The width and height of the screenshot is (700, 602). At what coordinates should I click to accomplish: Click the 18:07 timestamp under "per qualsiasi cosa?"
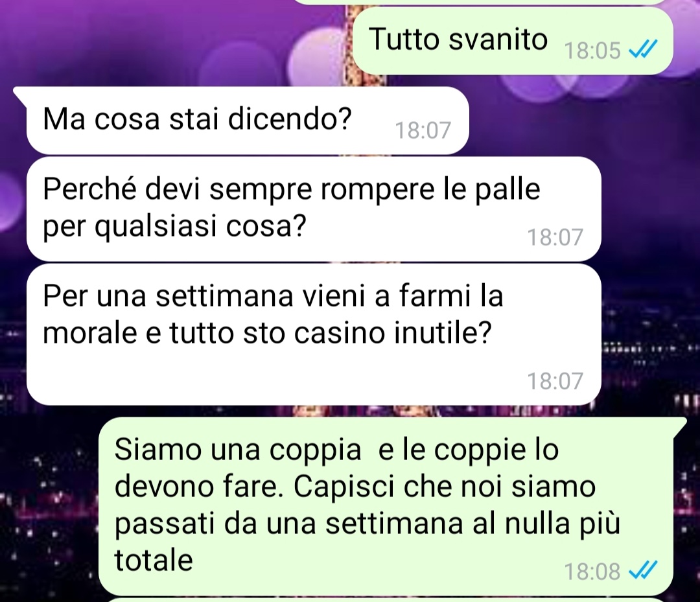555,237
